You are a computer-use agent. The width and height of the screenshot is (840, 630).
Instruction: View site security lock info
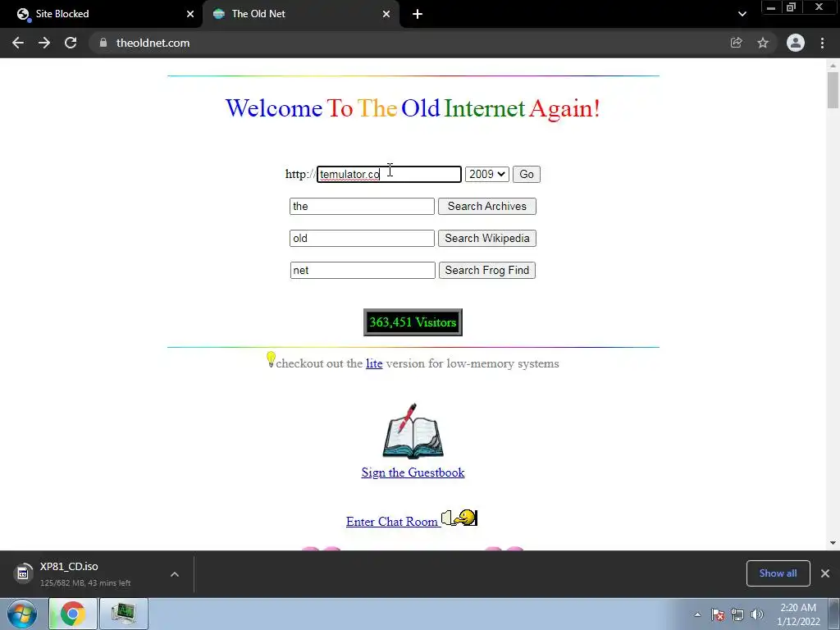(103, 43)
